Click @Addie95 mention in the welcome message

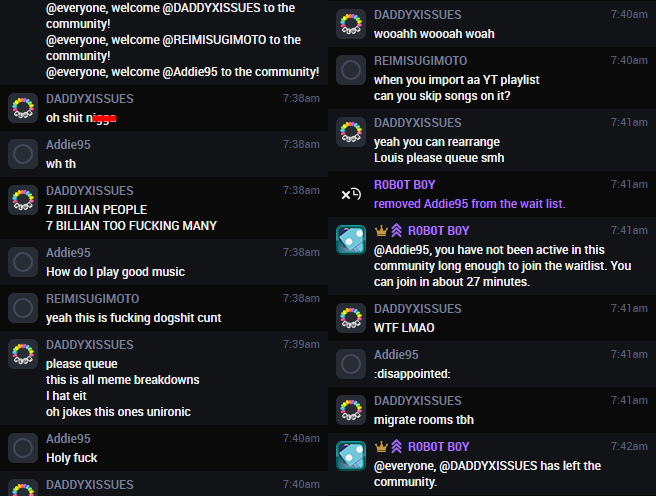pyautogui.click(x=190, y=72)
